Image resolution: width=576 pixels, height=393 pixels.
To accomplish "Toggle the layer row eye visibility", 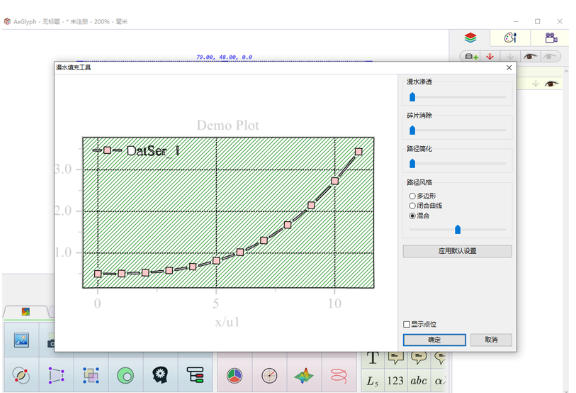I will pyautogui.click(x=551, y=84).
